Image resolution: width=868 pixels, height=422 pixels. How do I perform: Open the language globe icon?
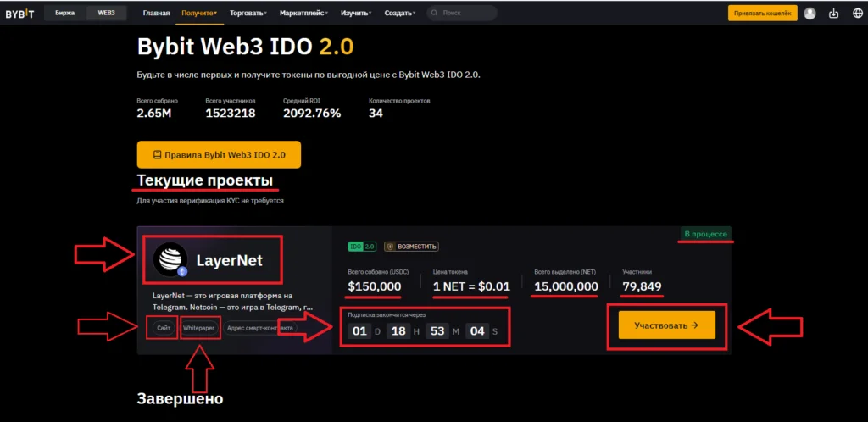click(x=857, y=14)
